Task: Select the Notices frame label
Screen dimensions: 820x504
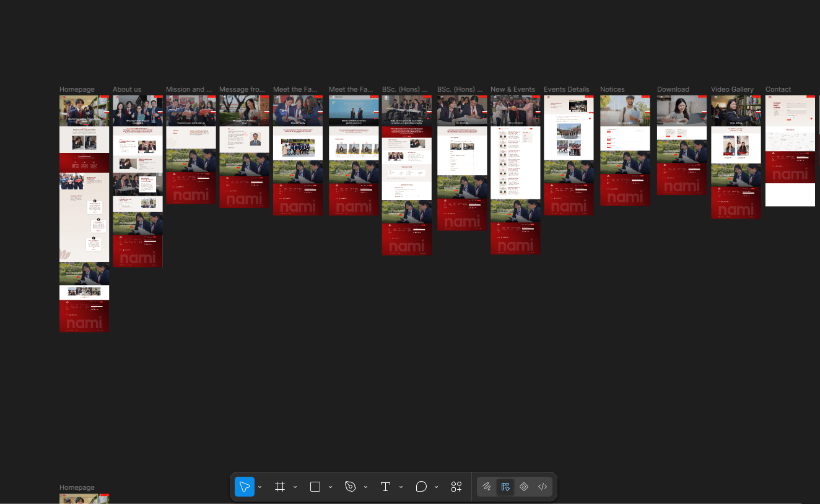Action: click(613, 89)
